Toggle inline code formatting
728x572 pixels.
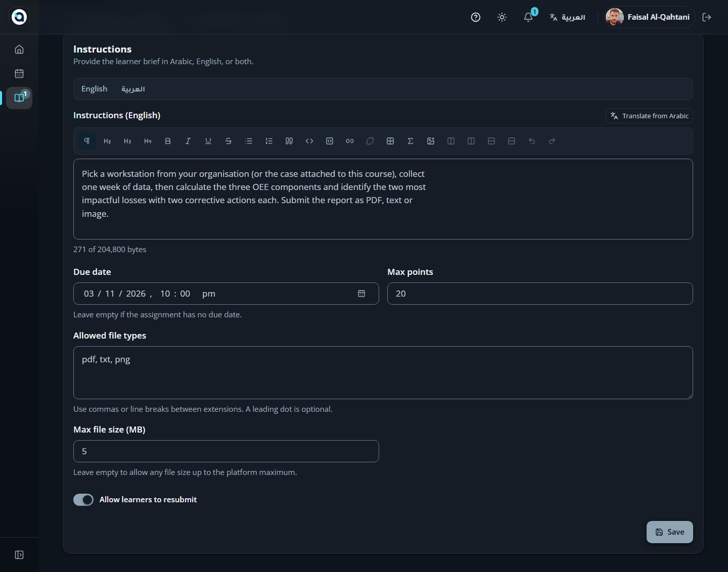(309, 141)
